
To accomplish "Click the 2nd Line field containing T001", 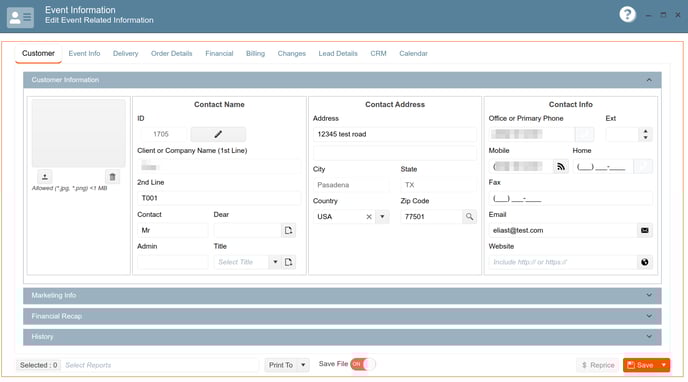I will tap(219, 198).
